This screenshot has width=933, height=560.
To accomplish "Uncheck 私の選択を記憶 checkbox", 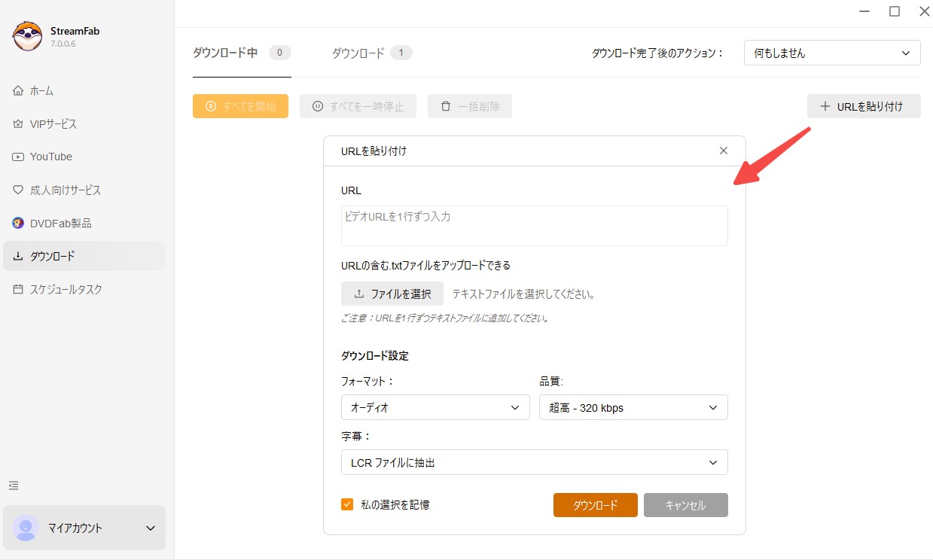I will (x=347, y=504).
